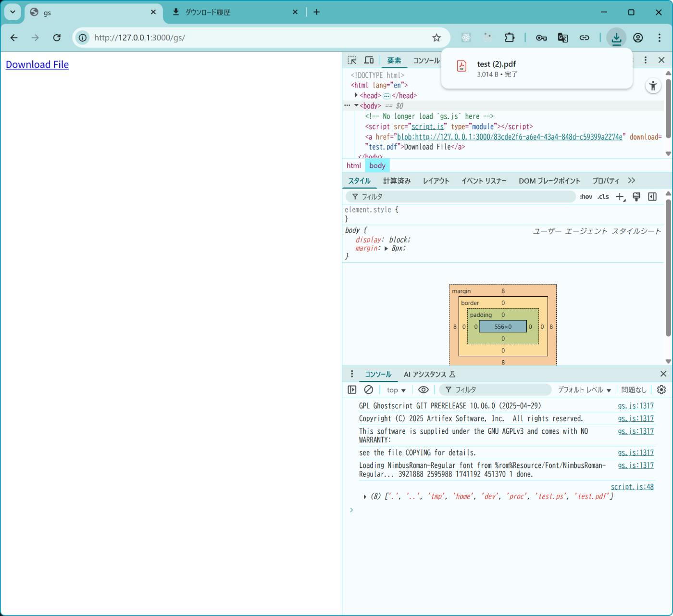Toggle computed styles sidebar icon
This screenshot has width=673, height=616.
pyautogui.click(x=652, y=197)
